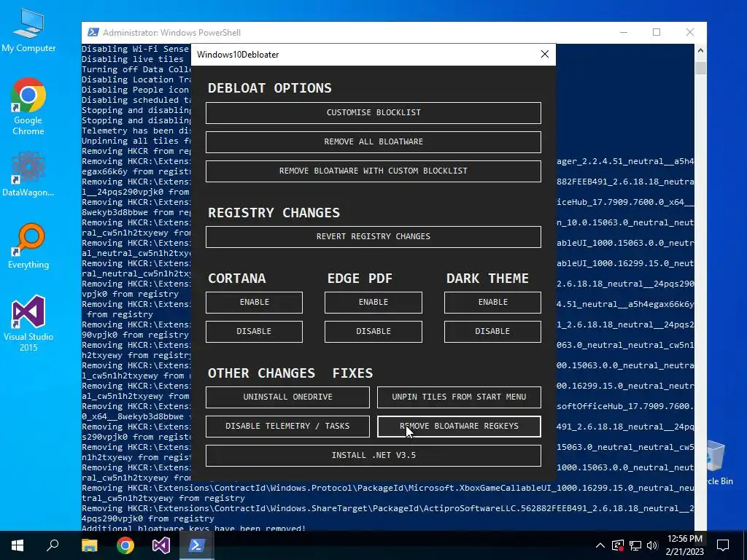747x560 pixels.
Task: Select Visual Studio 2015 desktop shortcut
Action: pyautogui.click(x=28, y=323)
